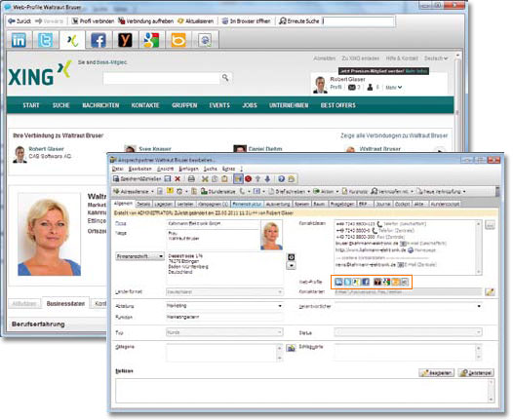Click the XING icon in the Web-Profile row
Viewport: 513px width, 420px height.
click(x=356, y=282)
